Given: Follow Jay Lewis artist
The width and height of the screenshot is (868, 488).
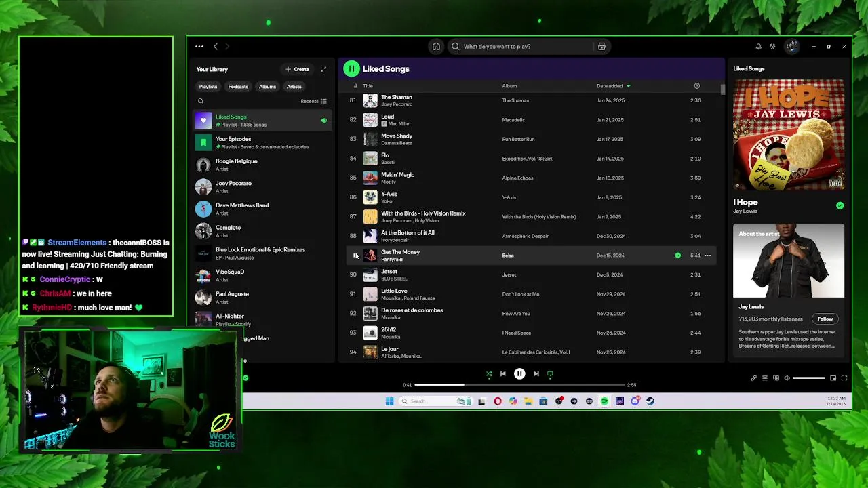Looking at the screenshot, I should [825, 319].
